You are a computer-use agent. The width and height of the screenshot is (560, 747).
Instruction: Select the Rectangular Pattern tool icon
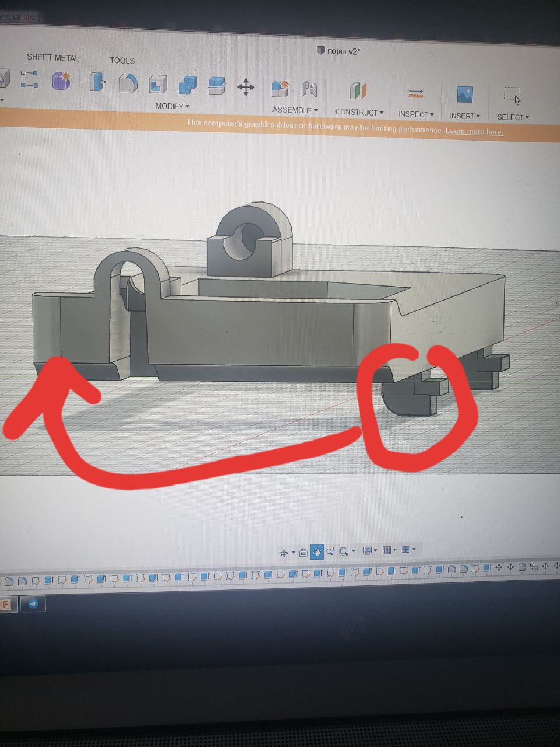click(x=29, y=79)
